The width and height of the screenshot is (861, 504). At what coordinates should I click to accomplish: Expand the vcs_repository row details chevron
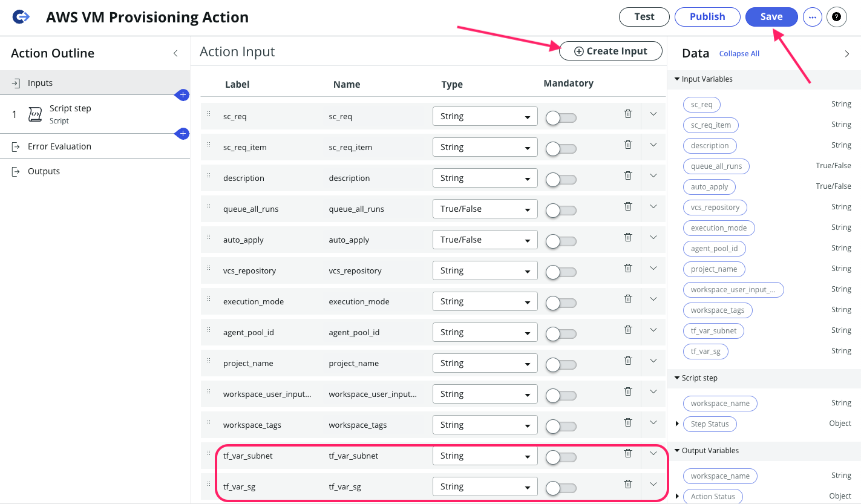coord(653,269)
